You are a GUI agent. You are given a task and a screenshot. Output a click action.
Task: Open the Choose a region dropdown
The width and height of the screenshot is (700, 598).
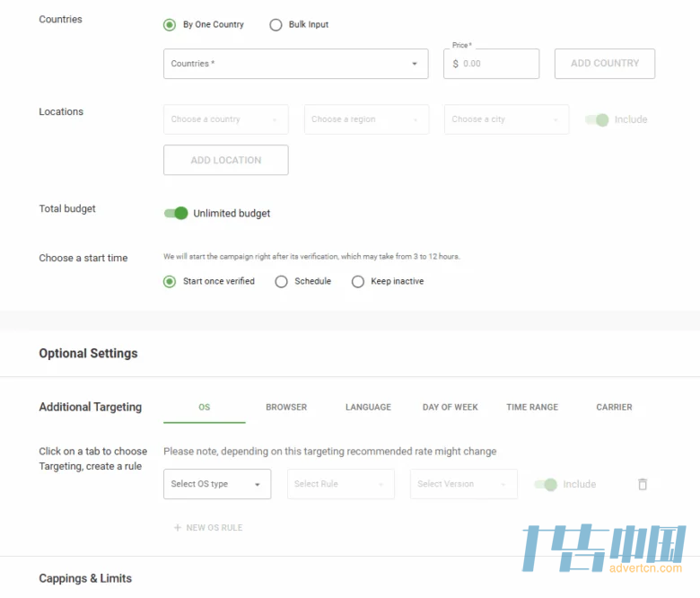coord(366,119)
